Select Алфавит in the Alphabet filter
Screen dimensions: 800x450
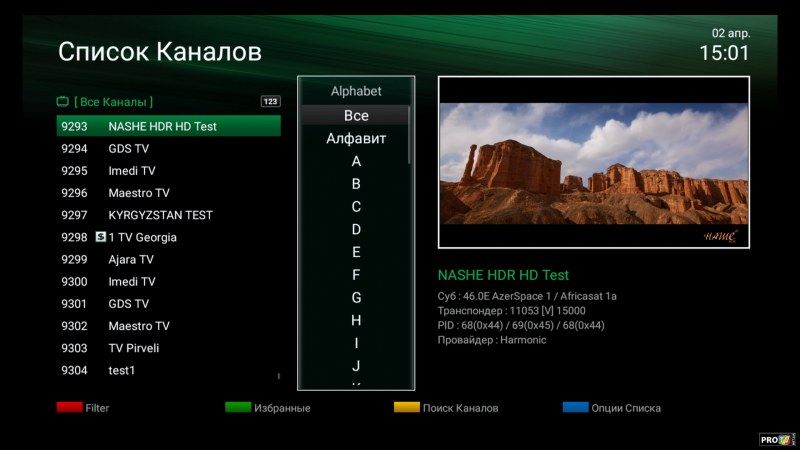pos(356,139)
